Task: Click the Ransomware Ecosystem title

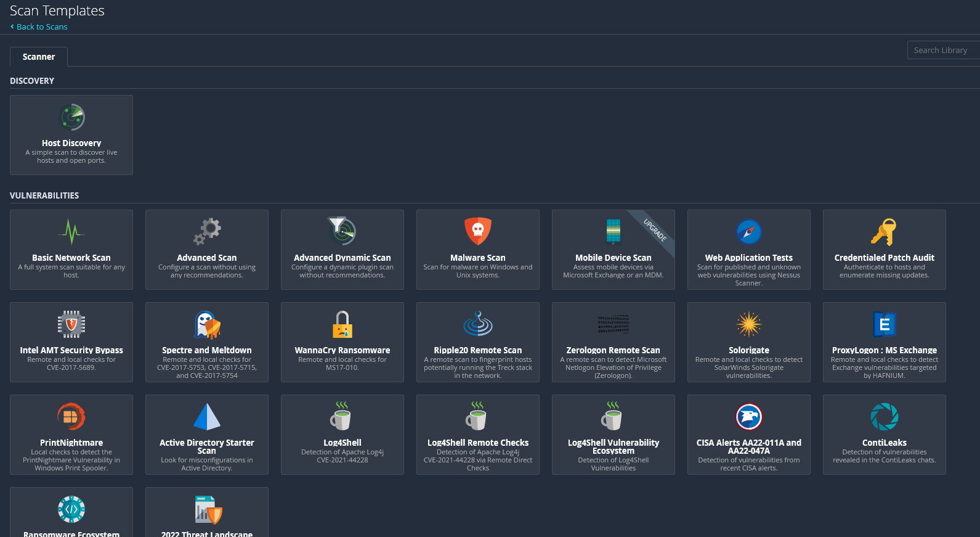Action: pyautogui.click(x=71, y=534)
